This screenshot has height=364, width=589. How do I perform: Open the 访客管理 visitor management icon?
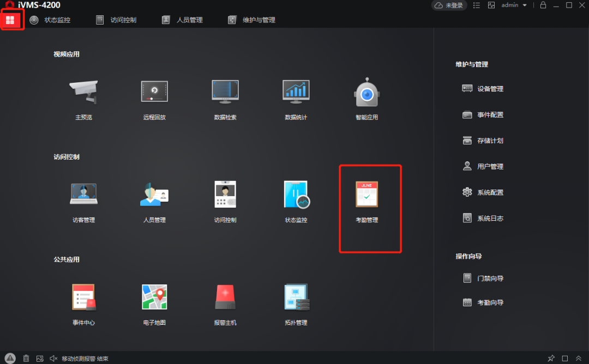(83, 195)
